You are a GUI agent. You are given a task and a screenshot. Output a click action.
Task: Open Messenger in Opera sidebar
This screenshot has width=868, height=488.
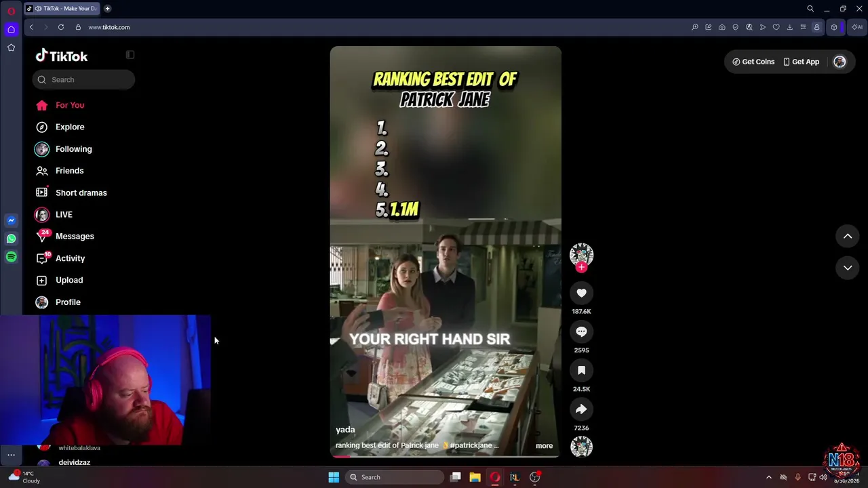pos(11,220)
